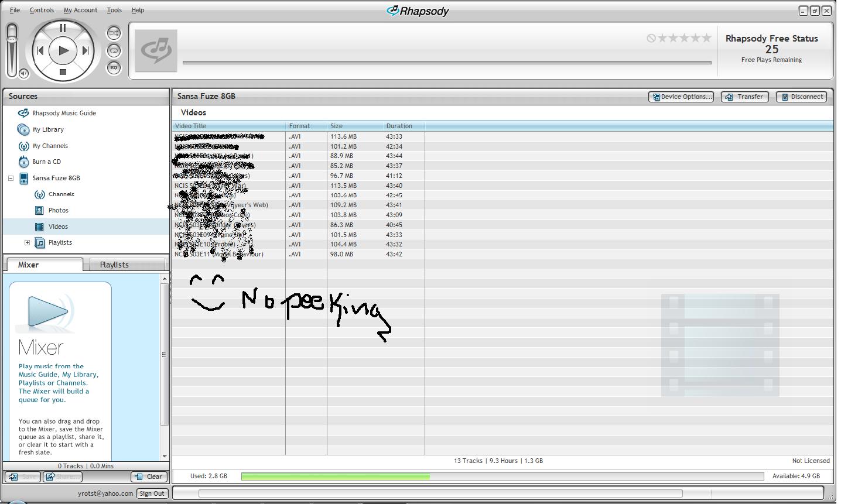Select video with duration 40:45
841x504 pixels.
502,225
